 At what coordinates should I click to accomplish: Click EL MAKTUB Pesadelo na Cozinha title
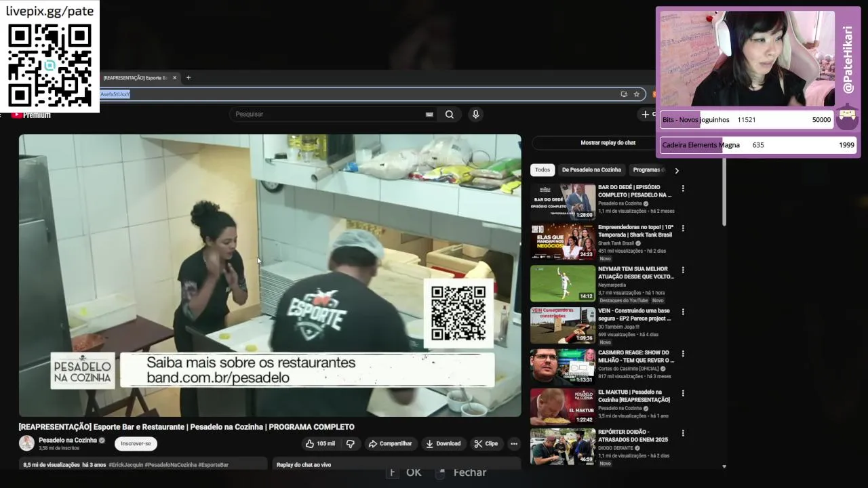[x=634, y=396]
